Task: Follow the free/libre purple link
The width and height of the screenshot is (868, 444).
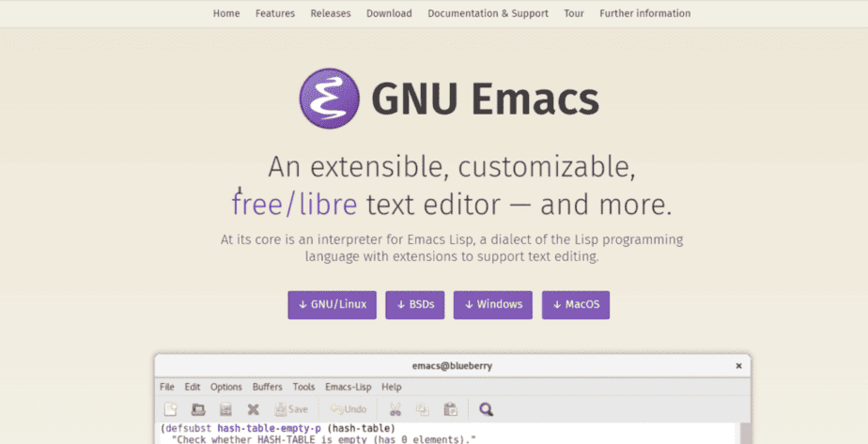Action: click(295, 204)
